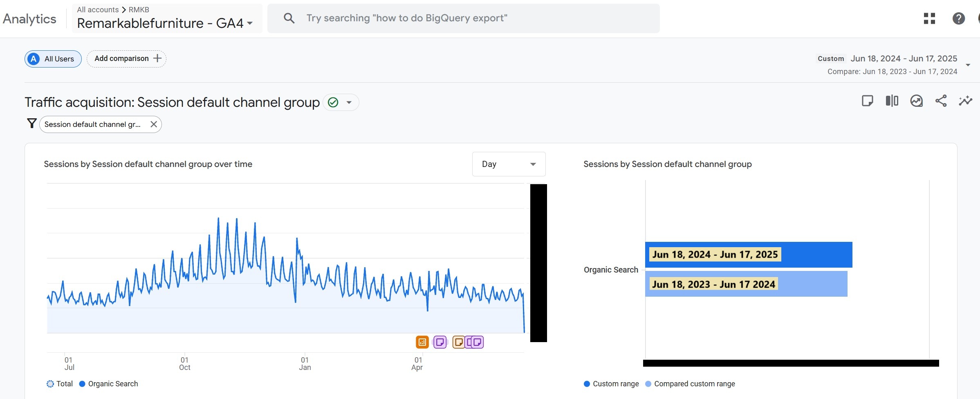Open the Day granularity dropdown

[x=508, y=164]
